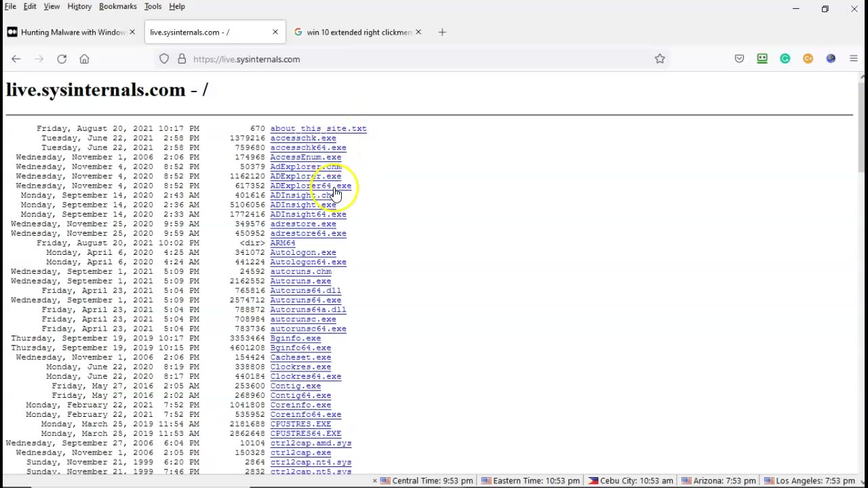868x488 pixels.
Task: Download Coreinfo.exe
Action: (x=300, y=405)
